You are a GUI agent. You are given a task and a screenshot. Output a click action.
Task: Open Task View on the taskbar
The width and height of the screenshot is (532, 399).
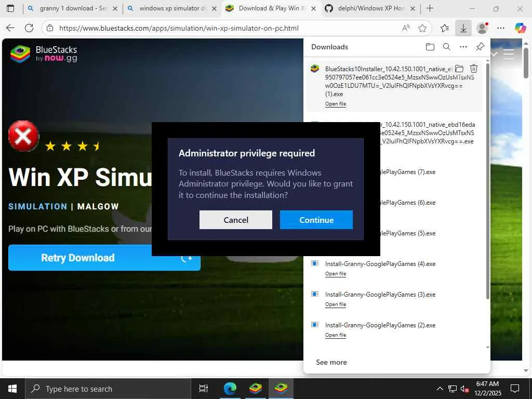(x=203, y=389)
